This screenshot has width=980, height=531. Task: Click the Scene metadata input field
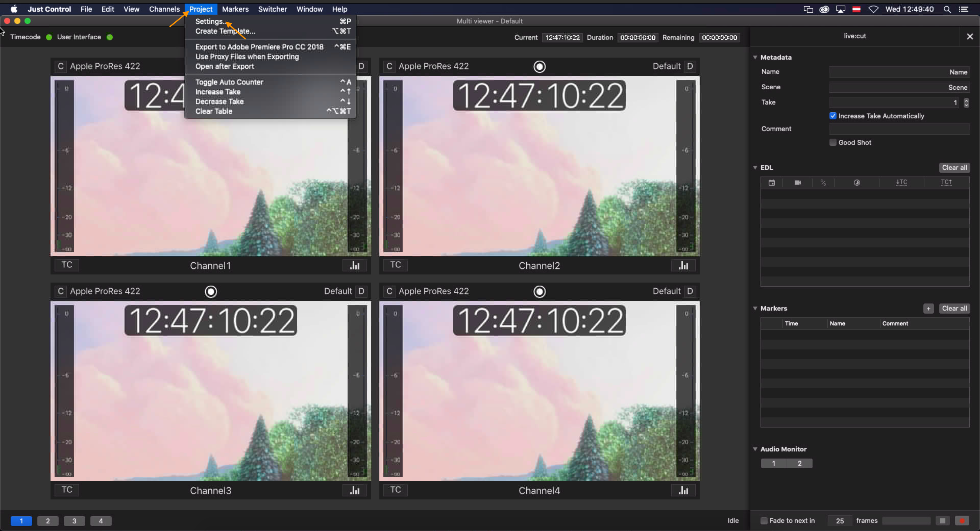click(x=899, y=87)
